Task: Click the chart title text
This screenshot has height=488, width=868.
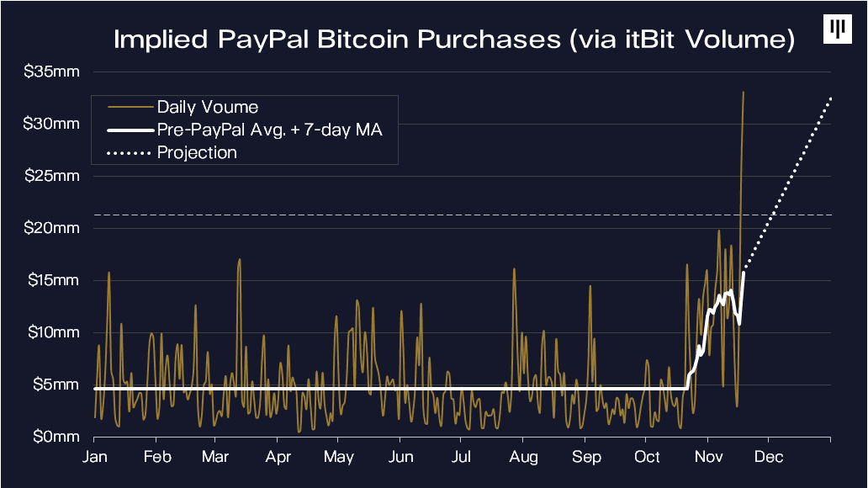Action: pyautogui.click(x=454, y=40)
